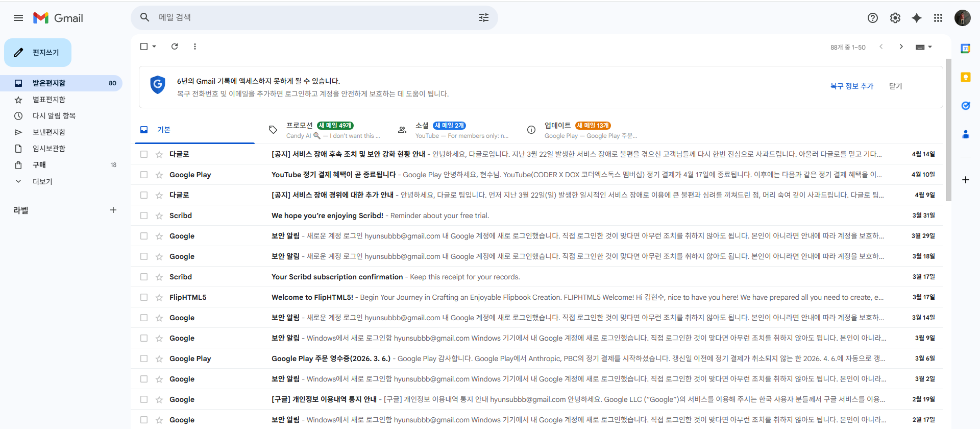Switch to the 소셜 tab
980x429 pixels.
tap(454, 130)
